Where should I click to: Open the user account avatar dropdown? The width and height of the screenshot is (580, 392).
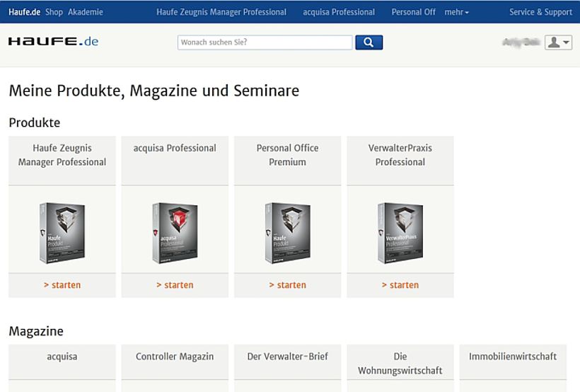[558, 42]
